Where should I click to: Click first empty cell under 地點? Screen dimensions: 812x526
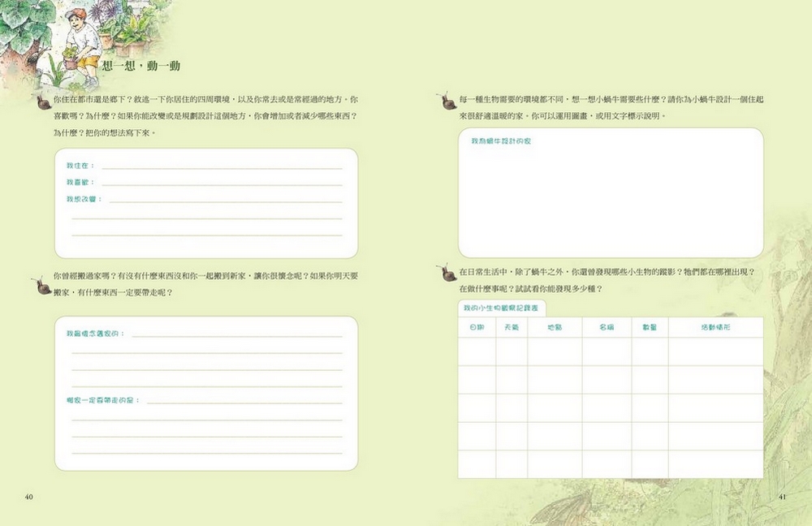[555, 351]
